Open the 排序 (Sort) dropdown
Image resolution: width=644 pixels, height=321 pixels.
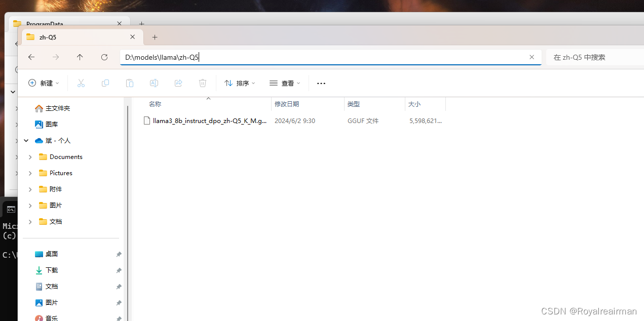point(240,83)
